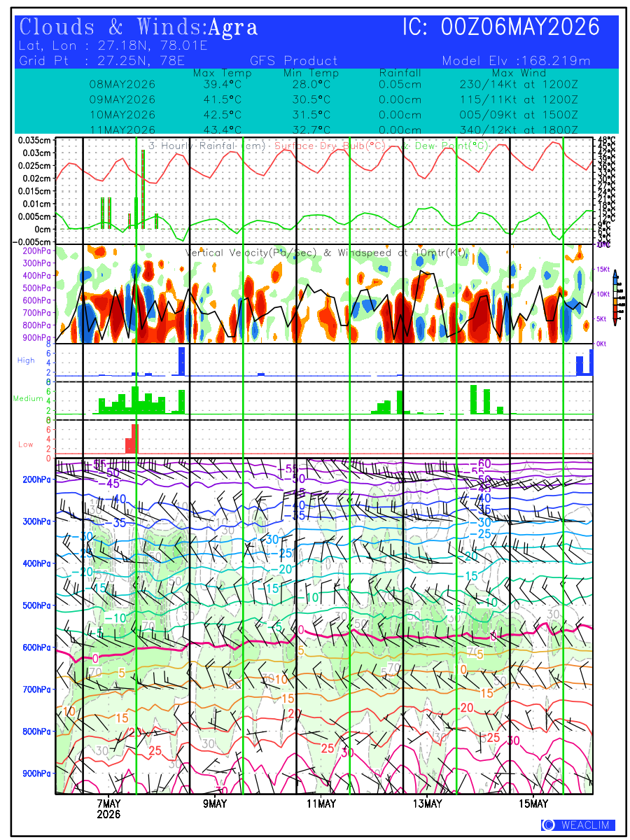The height and width of the screenshot is (840, 630).
Task: Select the 10MAY2026 forecast table row date
Action: tap(122, 115)
